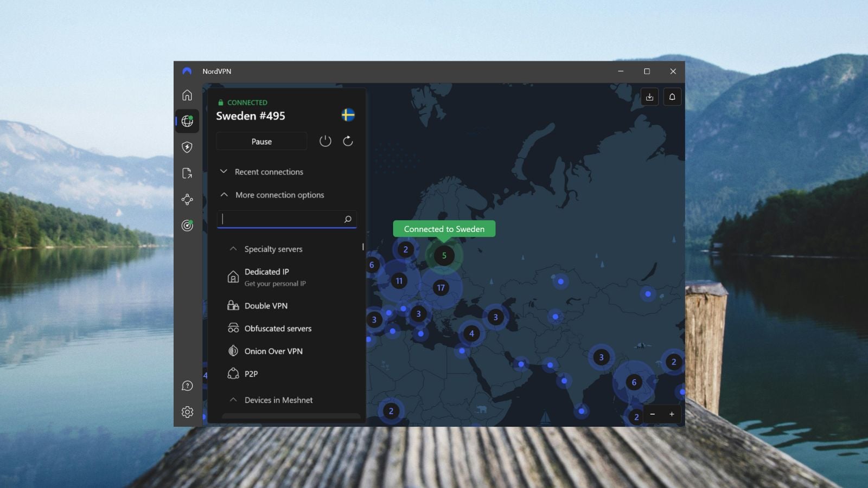Open NordVPN settings gear

tap(187, 412)
